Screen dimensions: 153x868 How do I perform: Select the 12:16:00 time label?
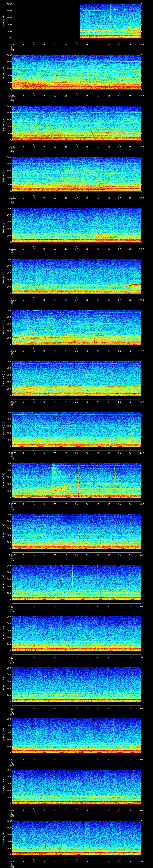pos(12,657)
